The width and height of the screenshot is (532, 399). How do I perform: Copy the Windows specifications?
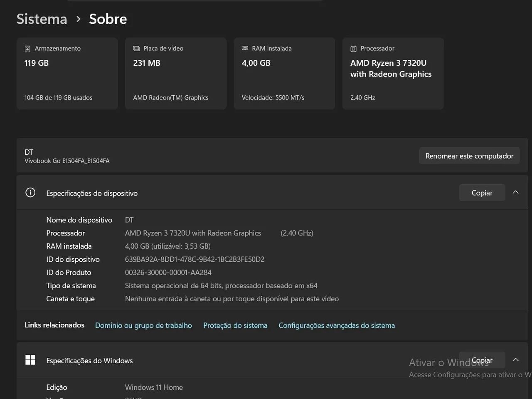point(482,360)
